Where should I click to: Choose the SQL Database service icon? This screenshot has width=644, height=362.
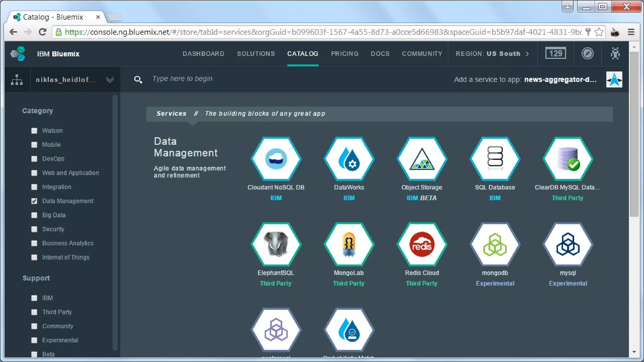[x=495, y=159]
